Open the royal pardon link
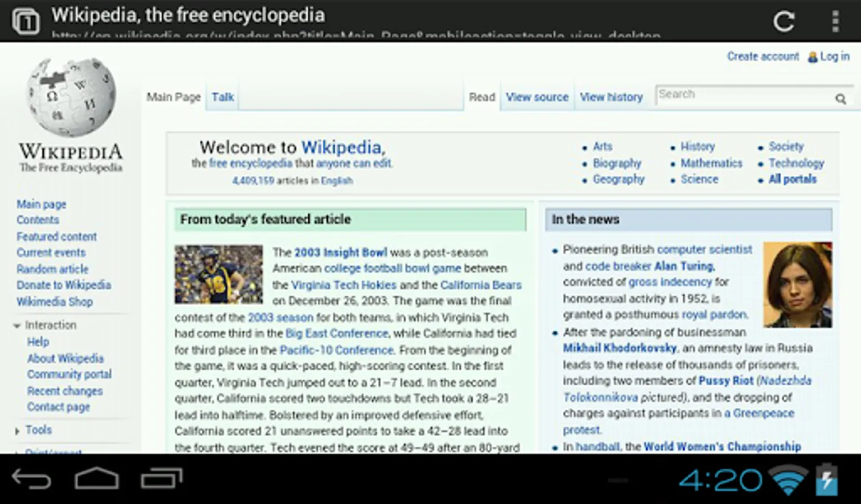 [x=714, y=315]
